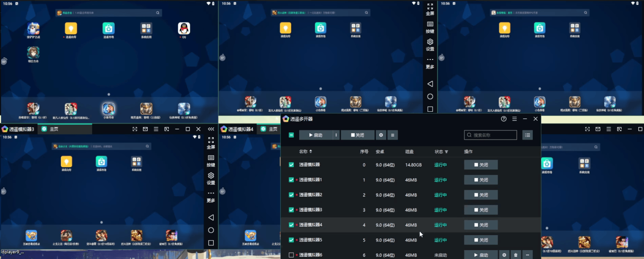Click the batch 关闭 button in the toolbar
The width and height of the screenshot is (644, 259).
coord(358,135)
